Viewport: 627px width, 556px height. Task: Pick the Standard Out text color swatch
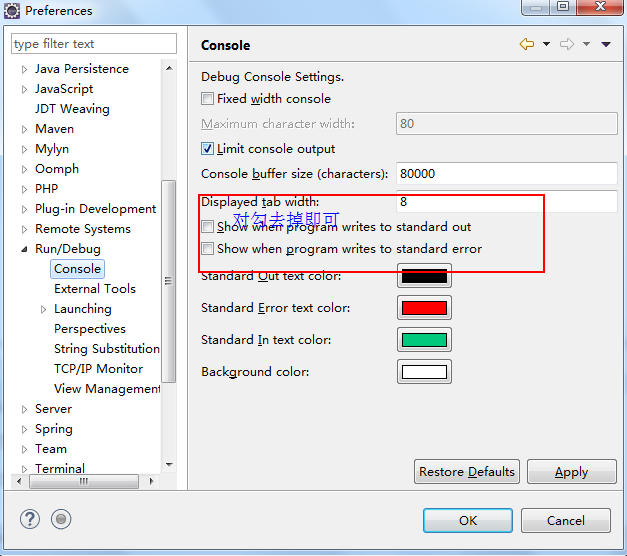click(424, 276)
